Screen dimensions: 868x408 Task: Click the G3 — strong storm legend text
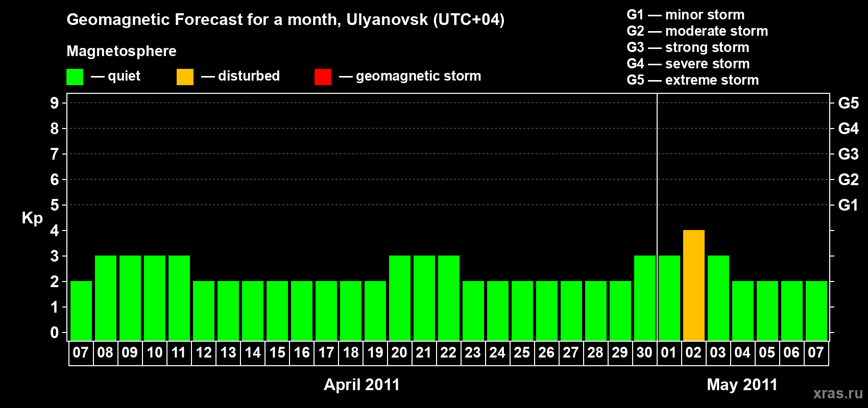(688, 47)
